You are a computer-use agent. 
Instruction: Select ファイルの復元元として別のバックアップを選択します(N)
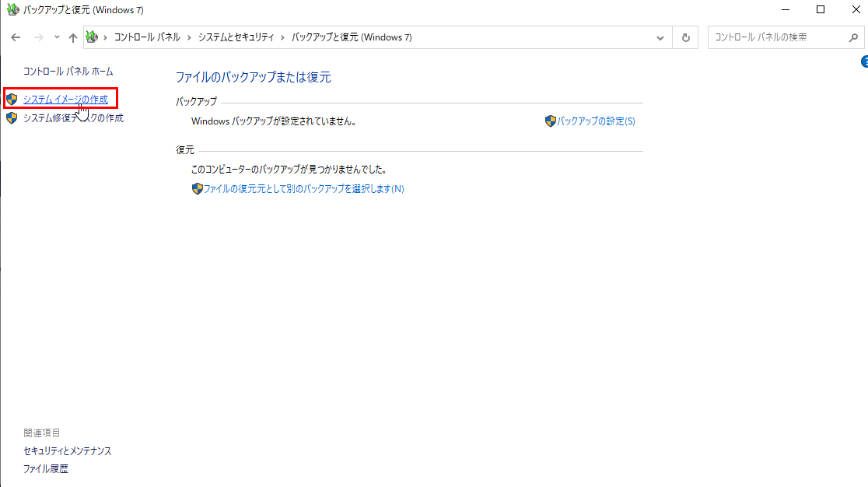coord(303,189)
